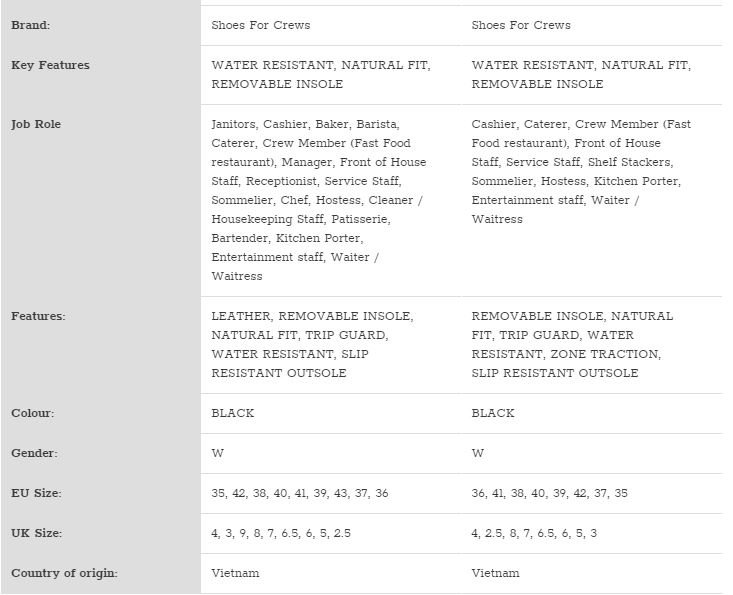Viewport: 733px width, 595px height.
Task: Click the Features row label
Action: tap(38, 316)
